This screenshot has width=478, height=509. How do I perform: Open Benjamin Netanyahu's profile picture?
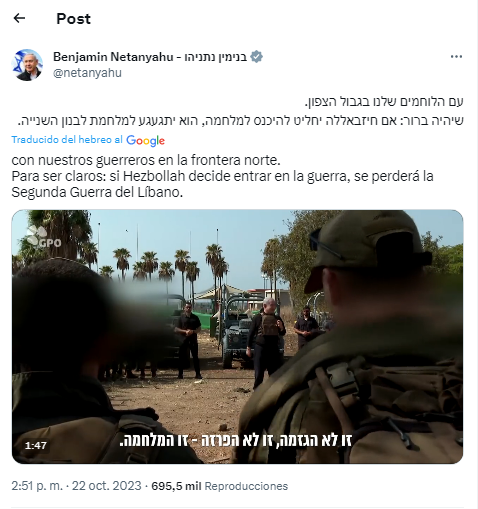(x=27, y=65)
